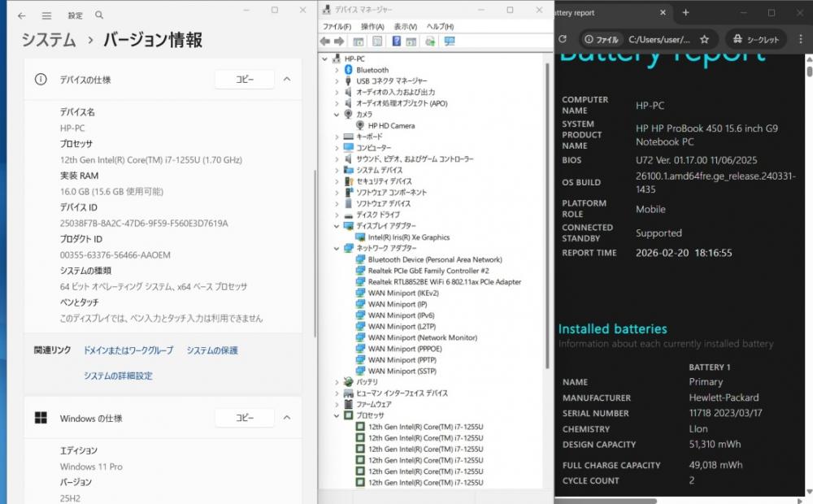Select Bluetooth Device (Personal Area Network)
Viewport: 813px width, 504px height.
pos(435,259)
